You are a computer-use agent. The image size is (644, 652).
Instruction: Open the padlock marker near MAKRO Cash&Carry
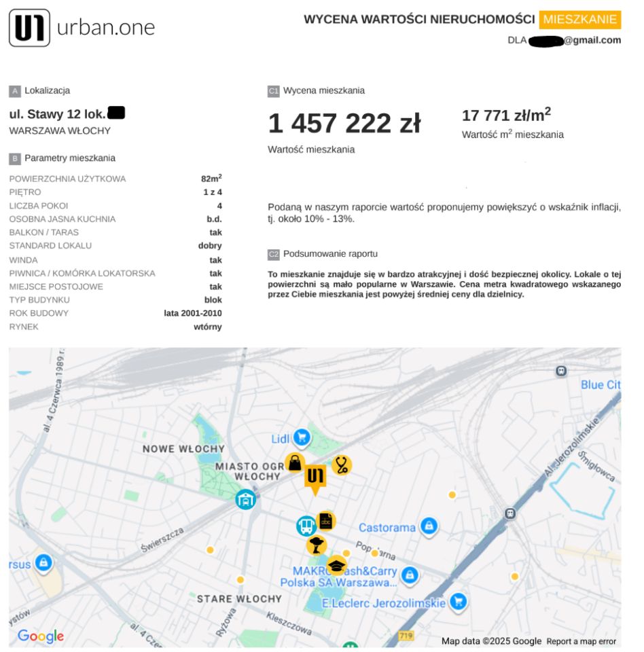(x=411, y=575)
